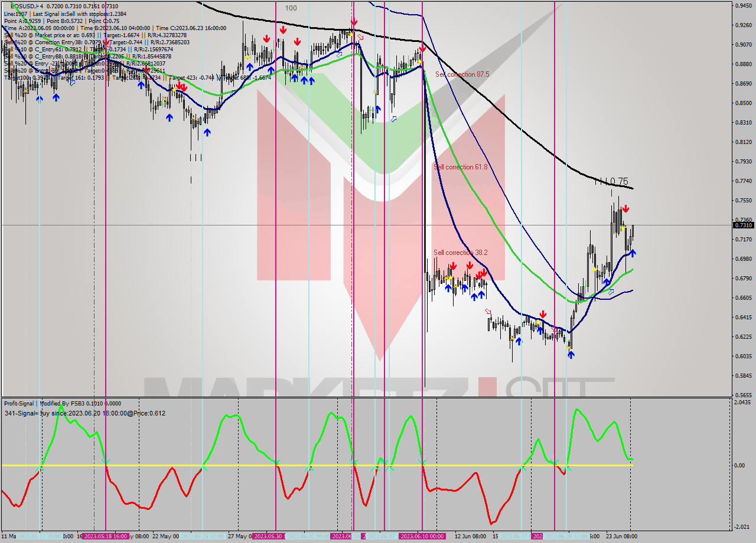Click the -2.021 indicator scale value
The width and height of the screenshot is (756, 543).
click(743, 527)
